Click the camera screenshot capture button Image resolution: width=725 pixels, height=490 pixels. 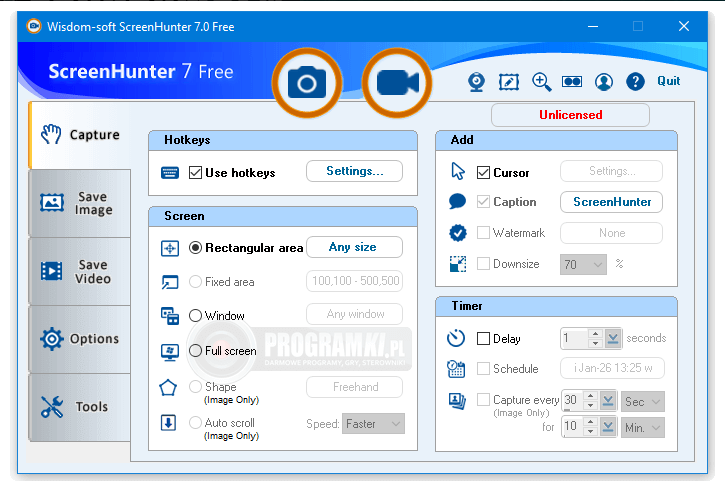tap(307, 83)
